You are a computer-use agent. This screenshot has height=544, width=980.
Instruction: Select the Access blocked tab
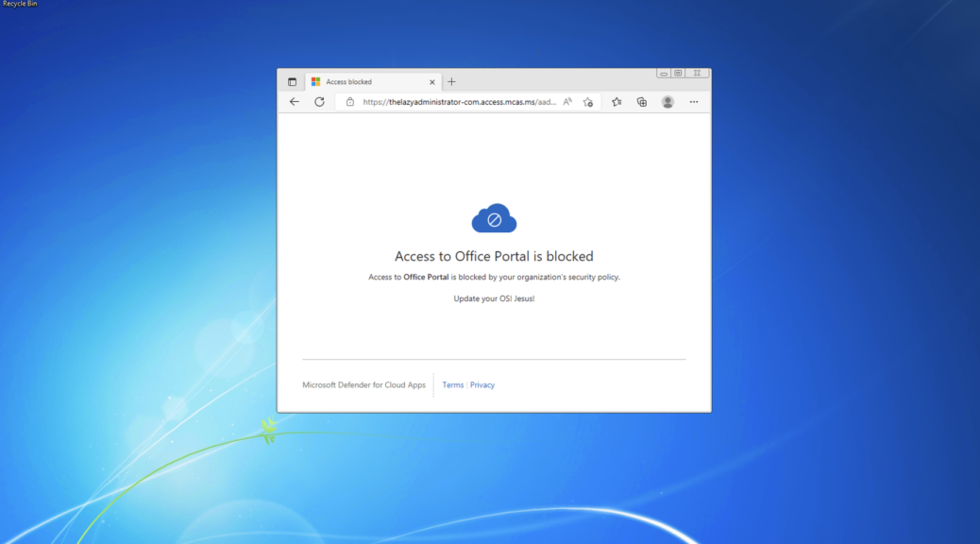tap(373, 82)
